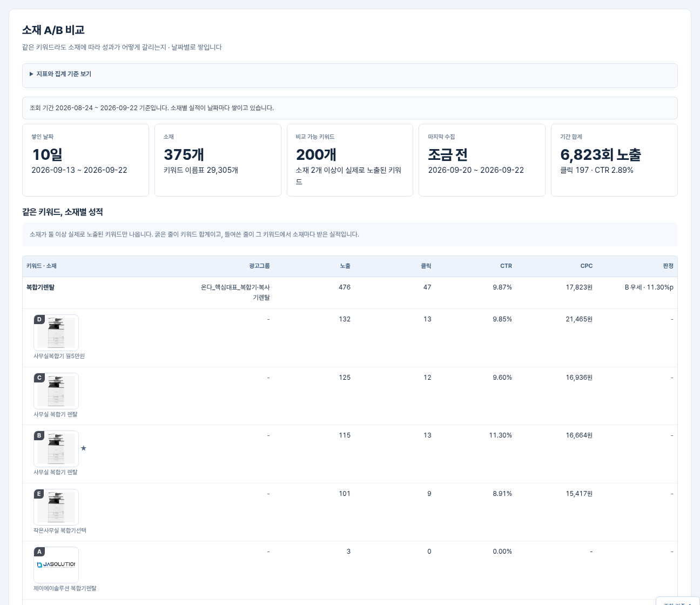
Task: Click creative B's CPC 16,664원
Action: pos(579,435)
